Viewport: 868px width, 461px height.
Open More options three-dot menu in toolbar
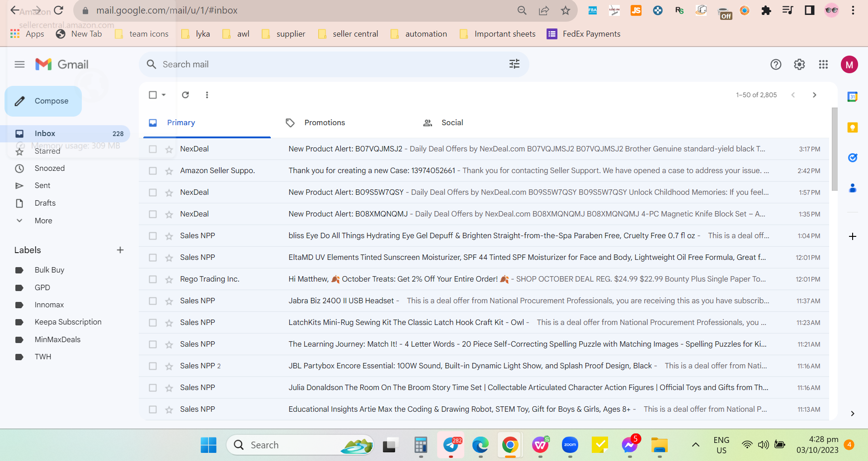tap(207, 95)
